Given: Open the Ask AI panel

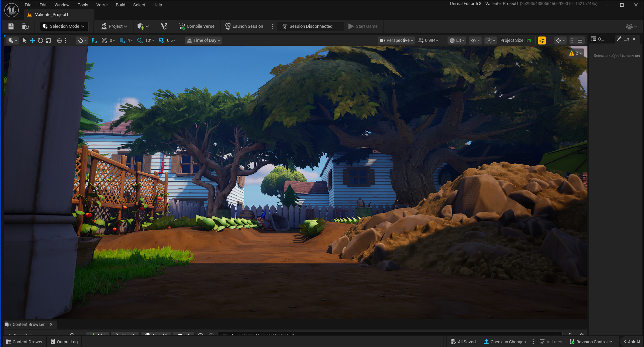Looking at the screenshot, I should (632, 342).
